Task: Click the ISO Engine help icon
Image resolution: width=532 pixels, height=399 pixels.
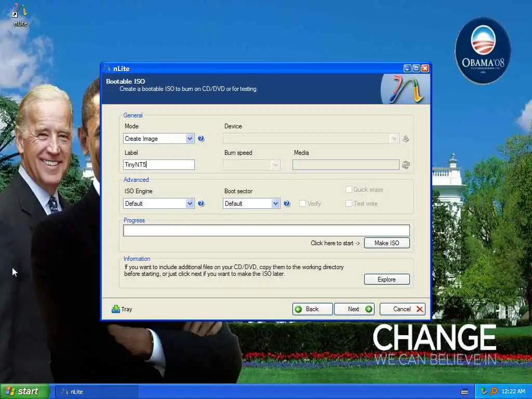Action: [201, 204]
